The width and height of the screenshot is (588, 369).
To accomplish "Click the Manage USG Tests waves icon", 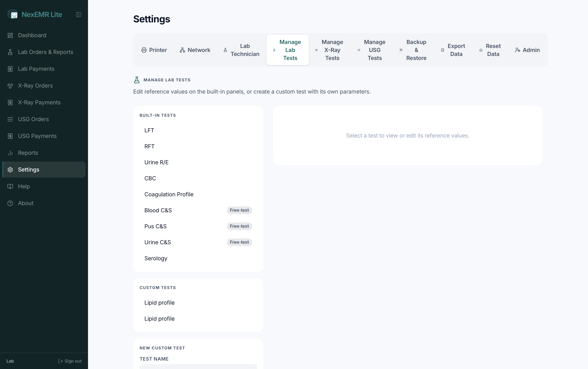I will [359, 50].
